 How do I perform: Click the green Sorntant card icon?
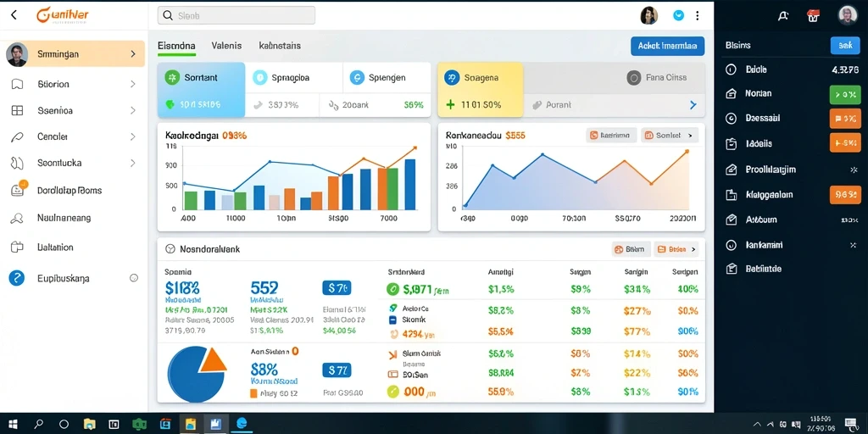point(172,77)
